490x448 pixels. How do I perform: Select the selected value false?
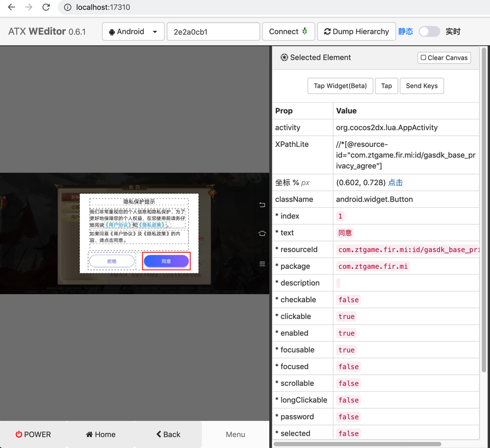(x=349, y=433)
